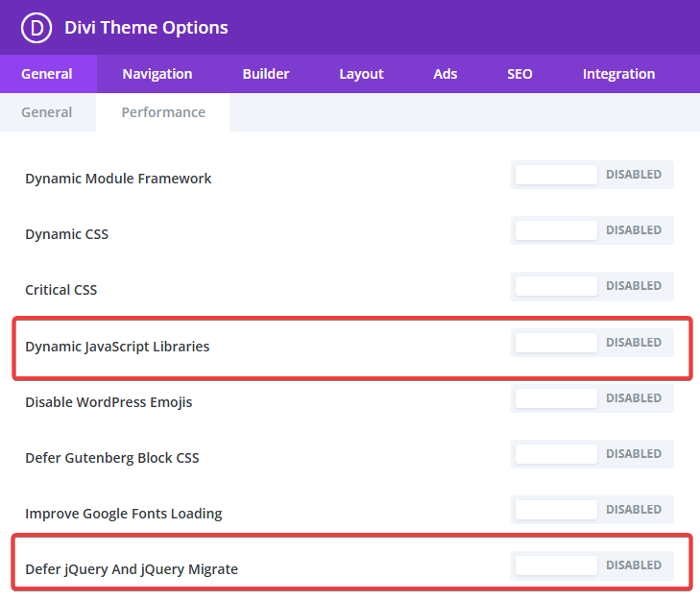
Task: Select the Ads tab
Action: (x=446, y=74)
